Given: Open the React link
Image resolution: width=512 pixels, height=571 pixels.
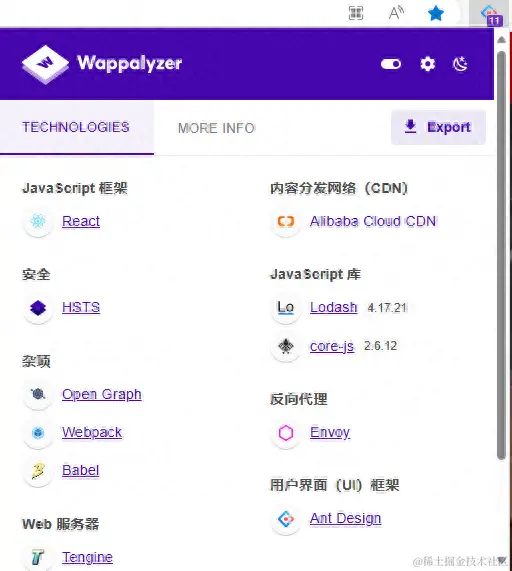Looking at the screenshot, I should (x=81, y=221).
